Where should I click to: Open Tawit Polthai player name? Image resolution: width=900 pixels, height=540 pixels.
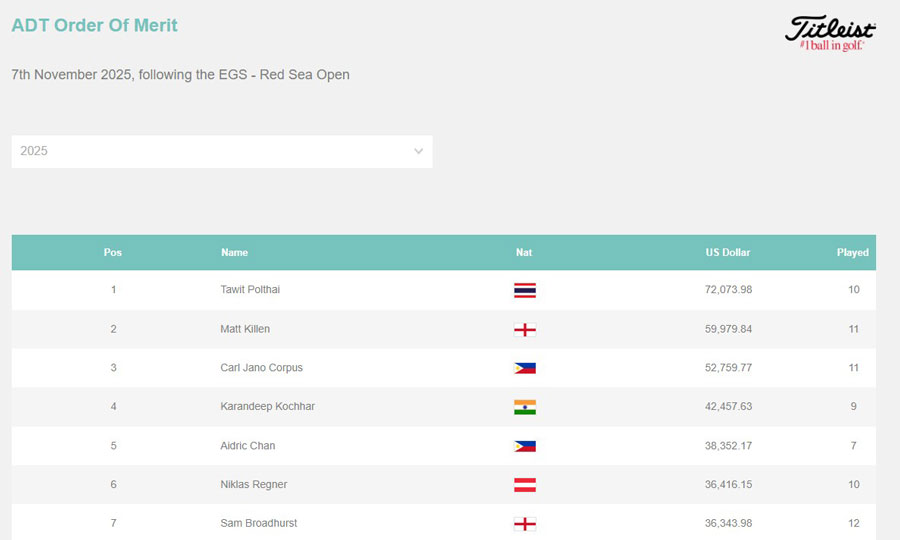[250, 290]
